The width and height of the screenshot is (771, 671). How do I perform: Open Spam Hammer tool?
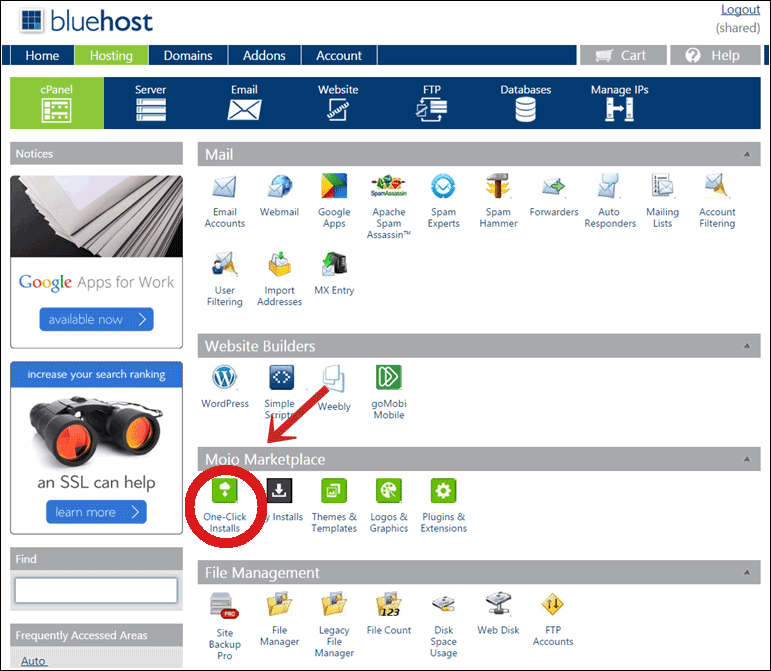(498, 201)
